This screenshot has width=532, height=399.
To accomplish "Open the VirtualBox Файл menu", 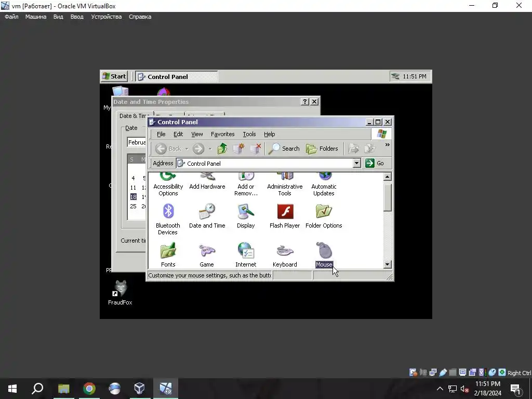I will tap(11, 17).
